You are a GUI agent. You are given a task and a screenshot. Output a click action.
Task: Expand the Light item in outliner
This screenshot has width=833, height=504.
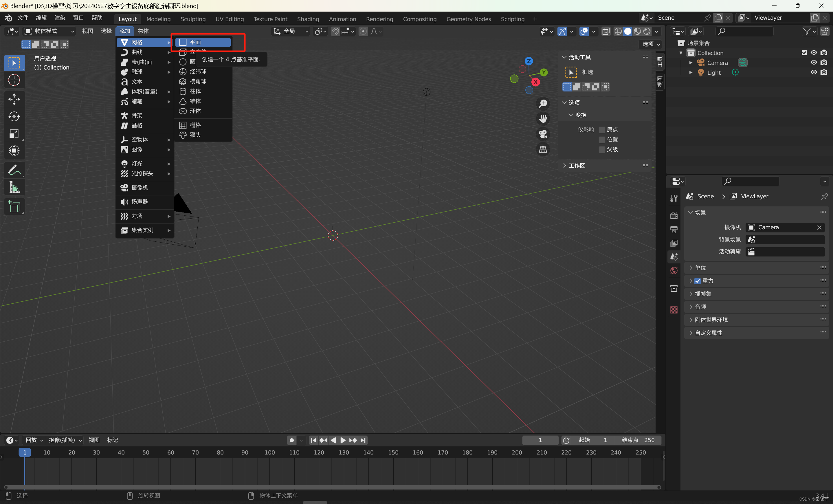[691, 72]
